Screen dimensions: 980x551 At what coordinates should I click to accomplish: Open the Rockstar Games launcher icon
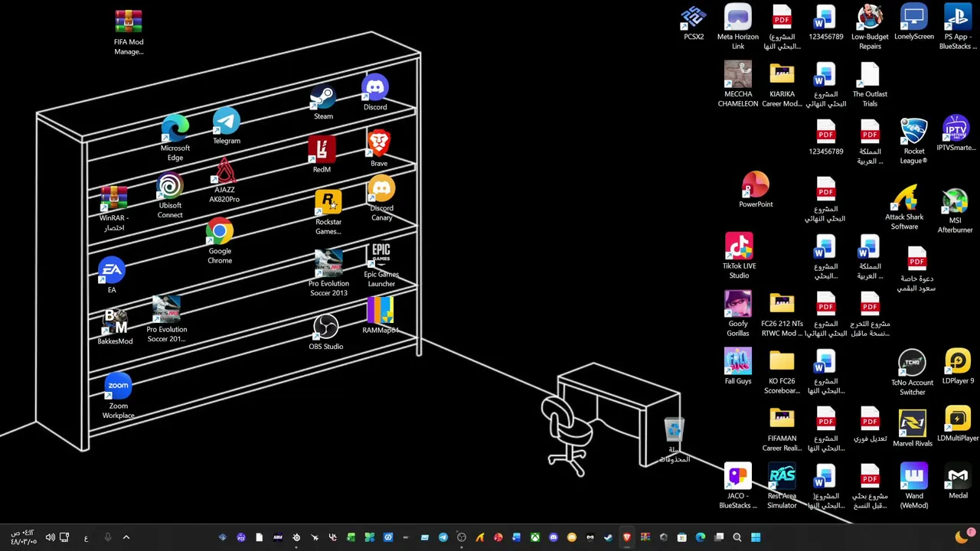point(328,214)
